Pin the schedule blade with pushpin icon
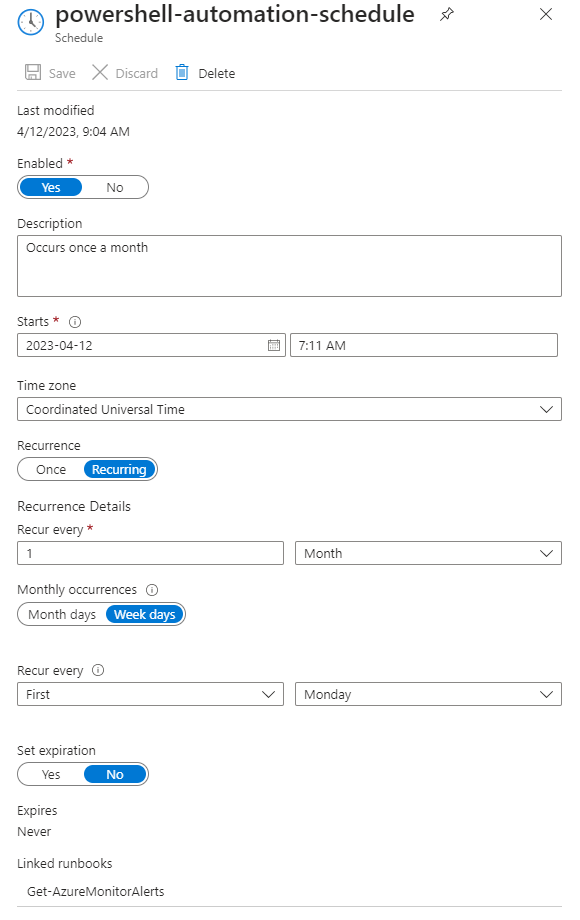The width and height of the screenshot is (580, 920). 447,14
